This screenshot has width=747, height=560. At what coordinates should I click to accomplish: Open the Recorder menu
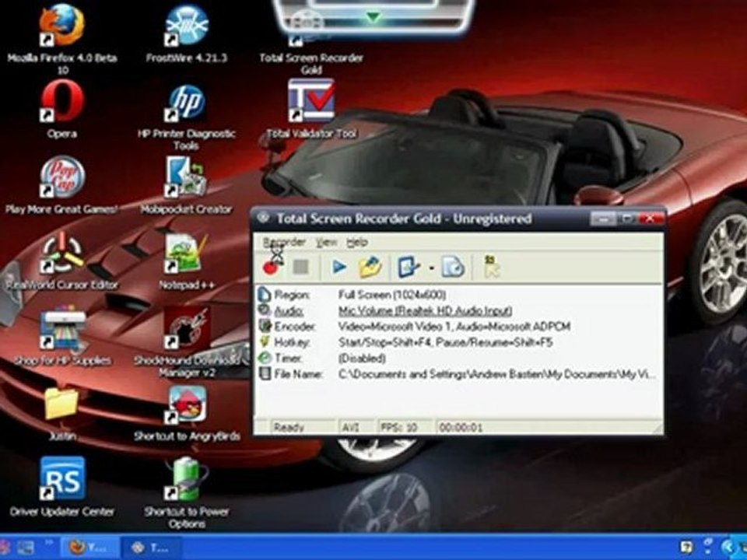click(x=284, y=243)
